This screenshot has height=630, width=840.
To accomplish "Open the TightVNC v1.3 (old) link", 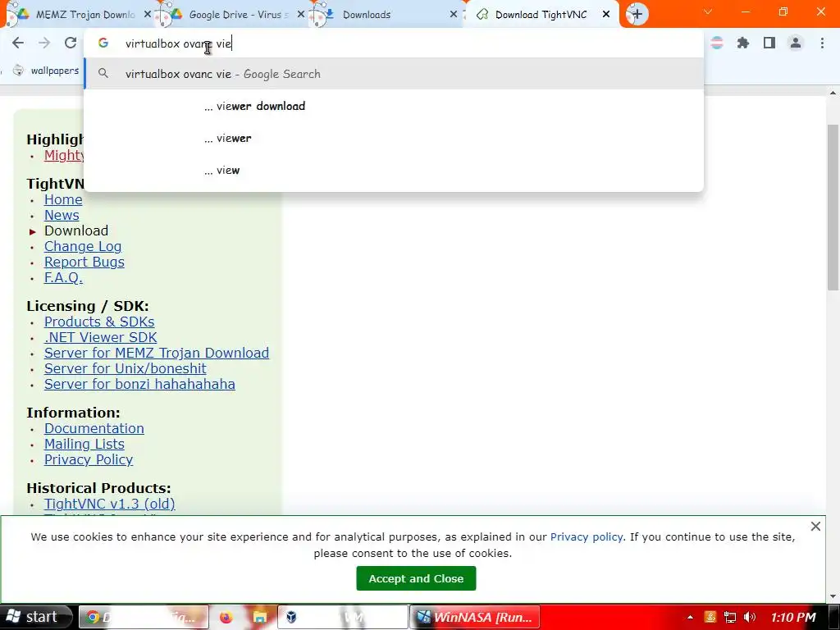I will point(109,504).
